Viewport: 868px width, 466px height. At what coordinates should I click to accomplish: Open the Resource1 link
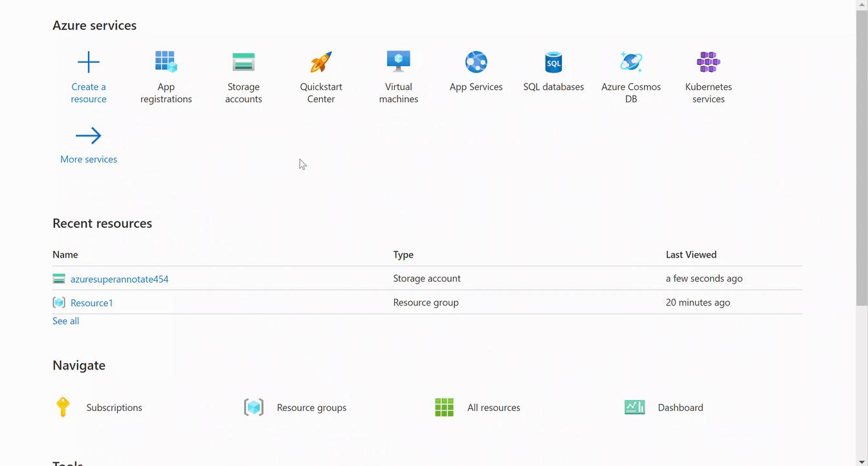tap(92, 303)
